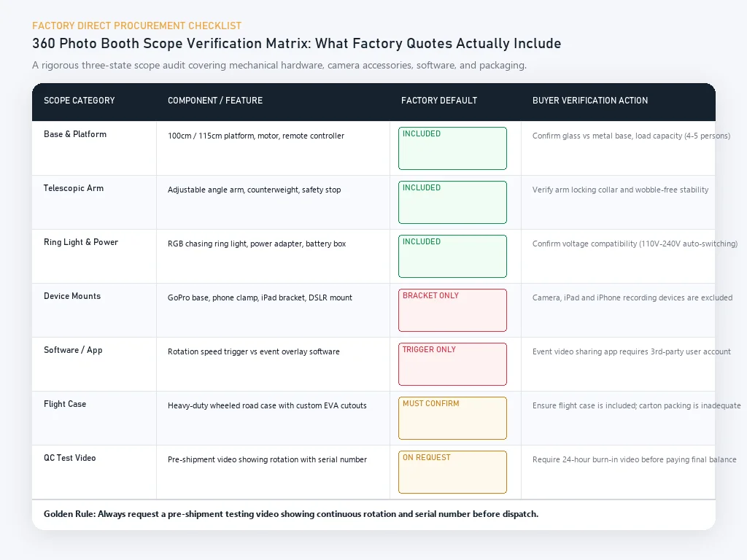
Task: Click the '360 Photo Booth Scope Verification Matrix' title
Action: (x=297, y=43)
